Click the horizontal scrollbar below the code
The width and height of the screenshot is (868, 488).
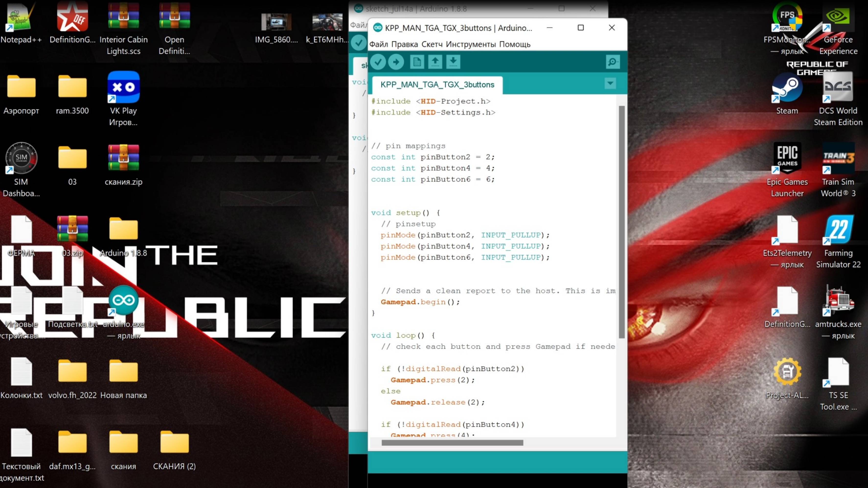[452, 443]
